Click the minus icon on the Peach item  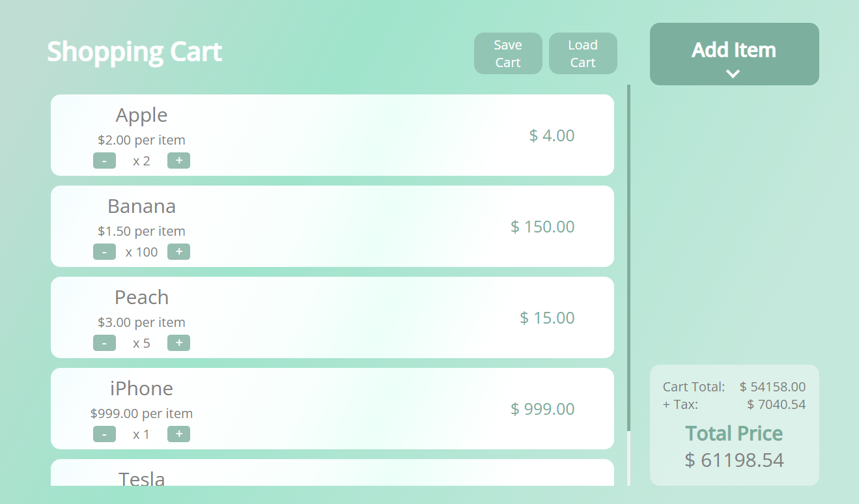104,343
